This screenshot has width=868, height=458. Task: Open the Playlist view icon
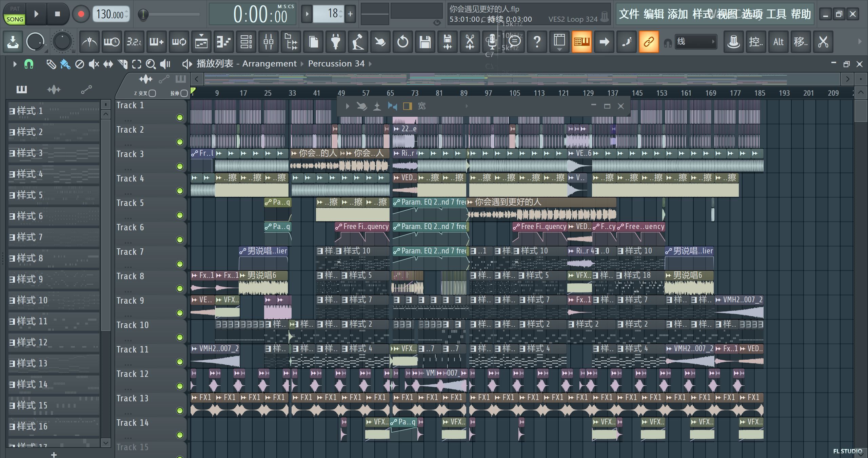pyautogui.click(x=201, y=42)
